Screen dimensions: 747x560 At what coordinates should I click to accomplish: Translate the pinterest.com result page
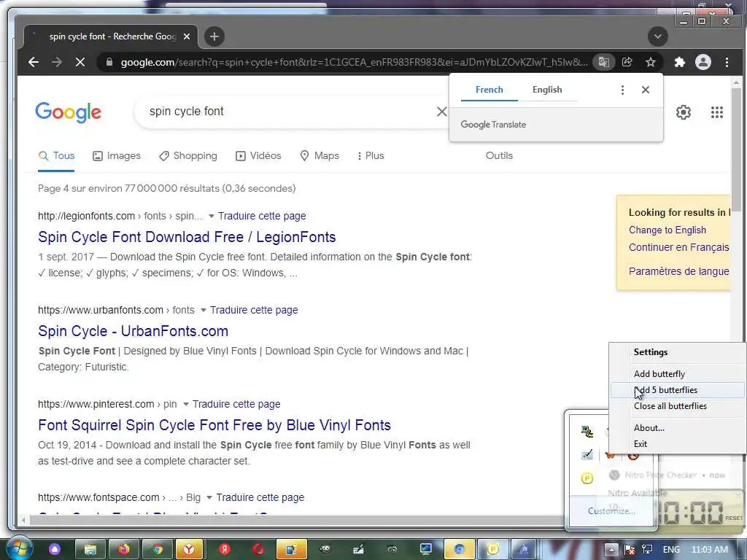tap(236, 404)
